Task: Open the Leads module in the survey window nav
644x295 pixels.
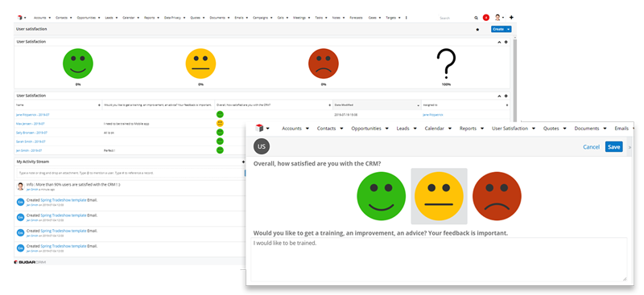Action: pyautogui.click(x=403, y=129)
